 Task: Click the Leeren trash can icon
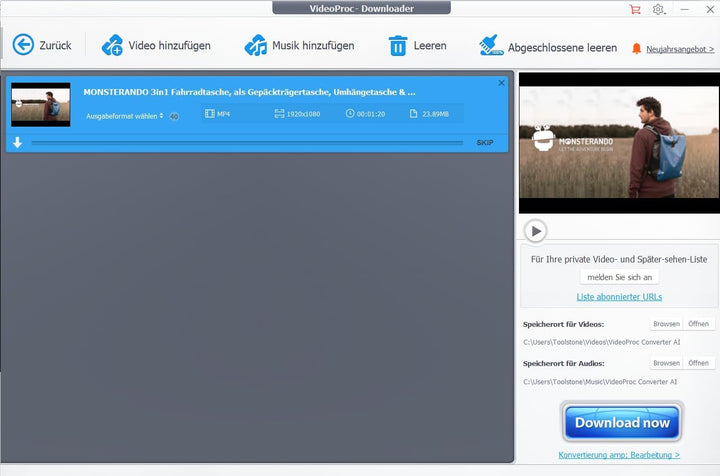[398, 45]
